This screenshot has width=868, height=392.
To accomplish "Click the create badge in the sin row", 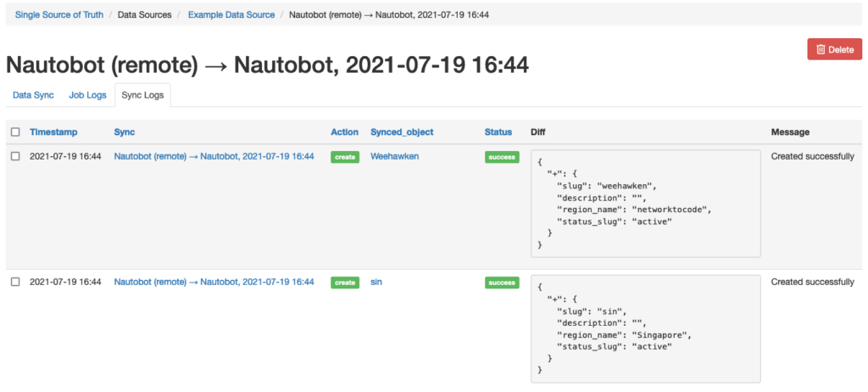I will (345, 283).
